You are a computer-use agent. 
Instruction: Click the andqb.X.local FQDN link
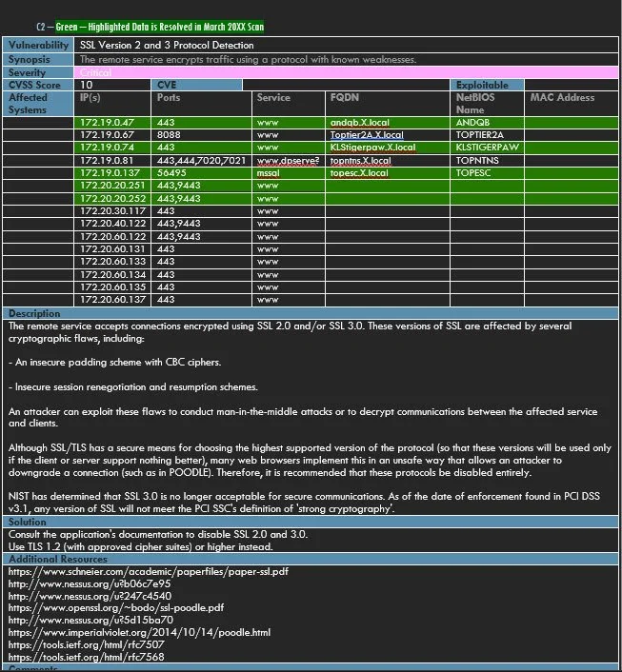(x=359, y=123)
